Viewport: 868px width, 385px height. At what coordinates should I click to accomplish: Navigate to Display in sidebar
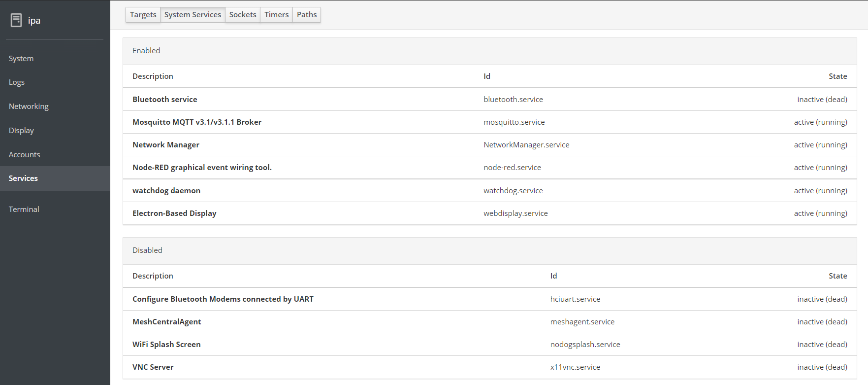coord(21,131)
